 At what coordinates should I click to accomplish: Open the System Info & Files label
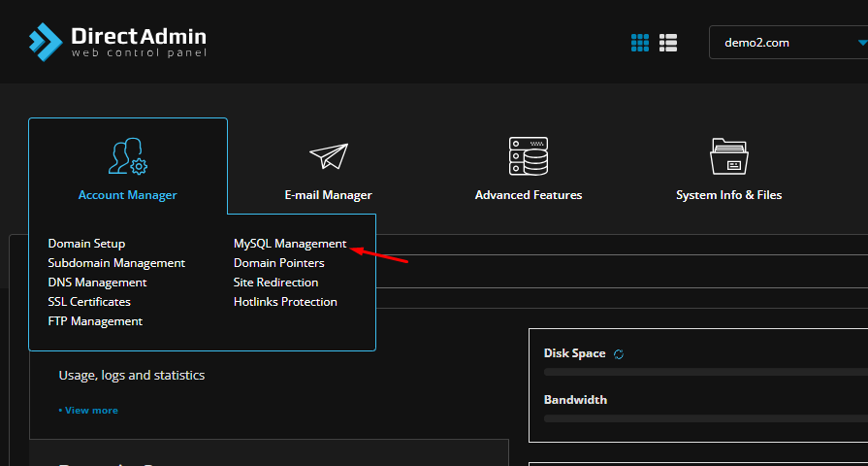pyautogui.click(x=729, y=195)
